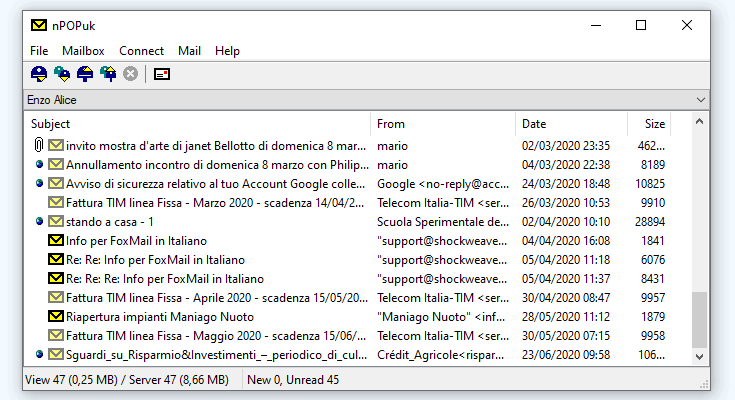Click envelope icon of invito mostra d'arte message
Screen dimensions: 735x400
click(x=56, y=145)
